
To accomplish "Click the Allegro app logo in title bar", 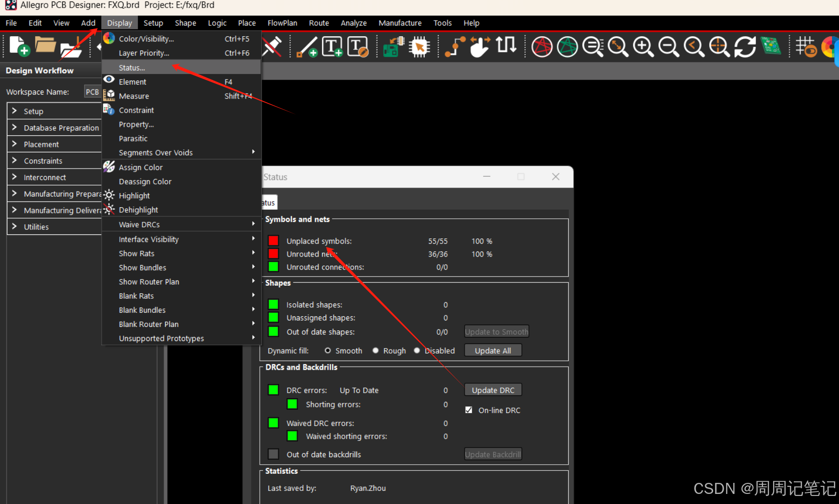I will 11,5.
